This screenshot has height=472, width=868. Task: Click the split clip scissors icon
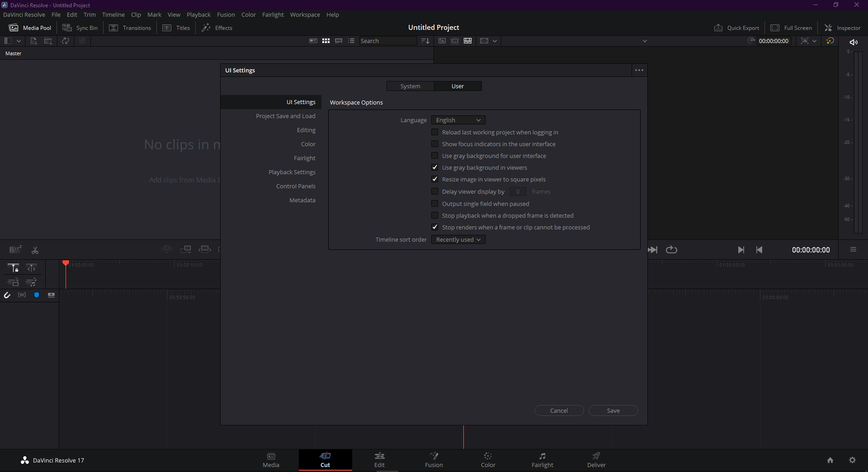(x=35, y=250)
